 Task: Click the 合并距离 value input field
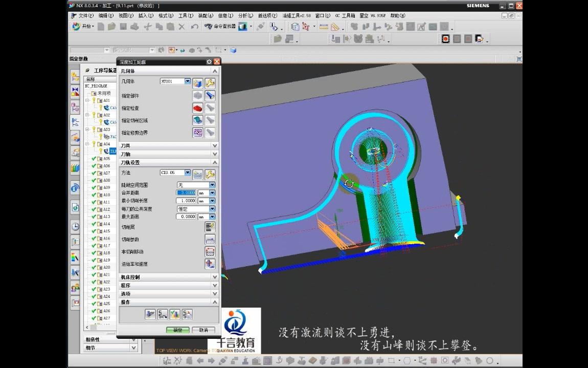[x=187, y=192]
